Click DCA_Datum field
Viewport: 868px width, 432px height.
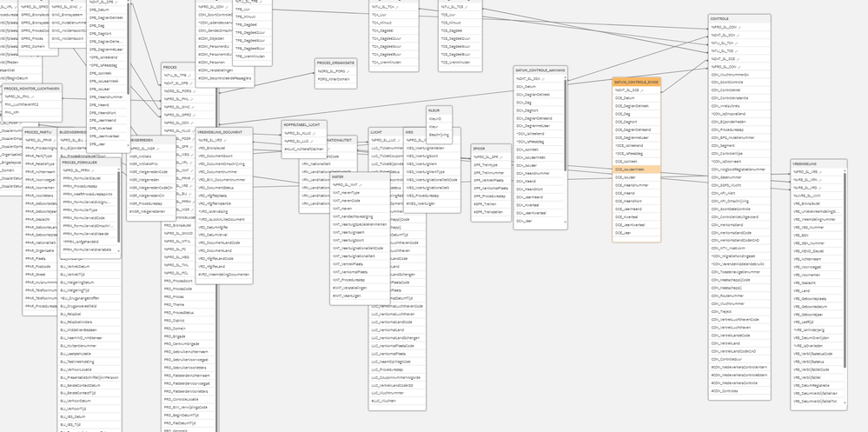(x=539, y=86)
